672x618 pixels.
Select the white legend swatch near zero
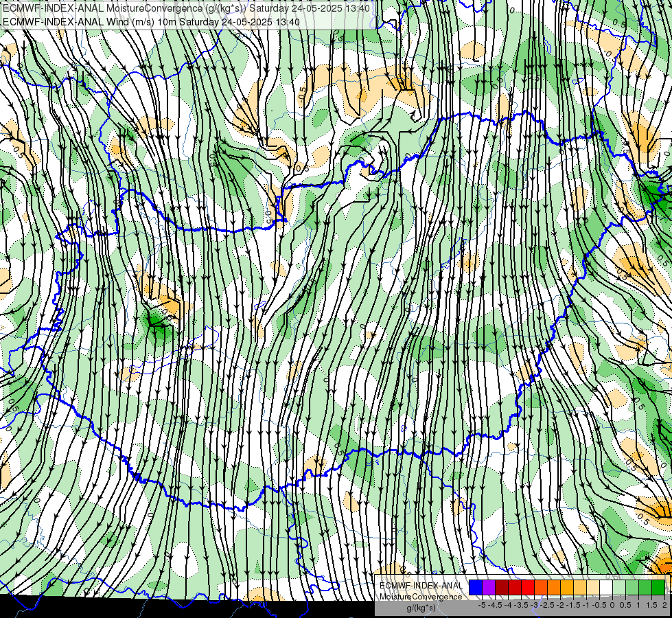tap(606, 587)
